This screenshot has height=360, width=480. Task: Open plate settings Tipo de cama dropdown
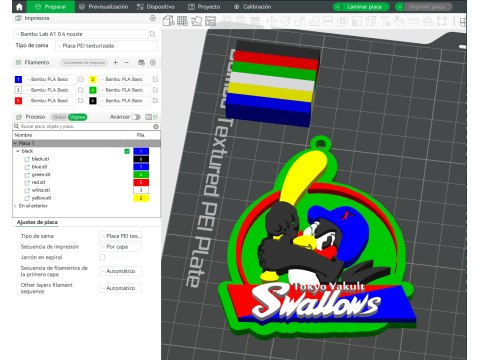tap(120, 236)
